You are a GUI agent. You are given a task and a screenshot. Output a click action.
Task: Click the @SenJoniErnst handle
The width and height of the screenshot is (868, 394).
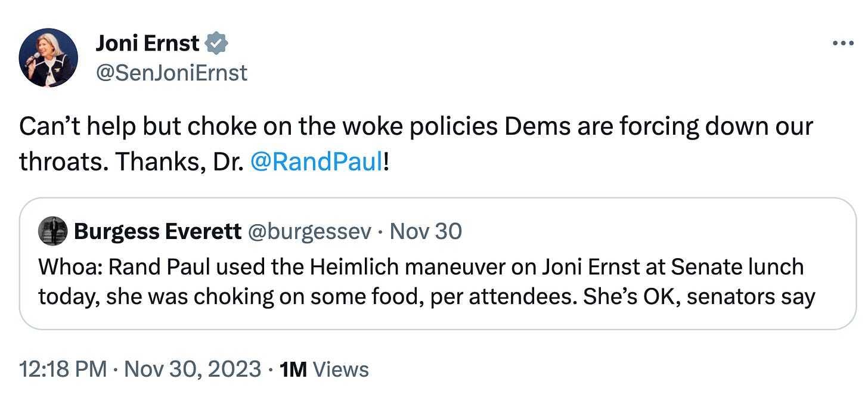[x=171, y=73]
